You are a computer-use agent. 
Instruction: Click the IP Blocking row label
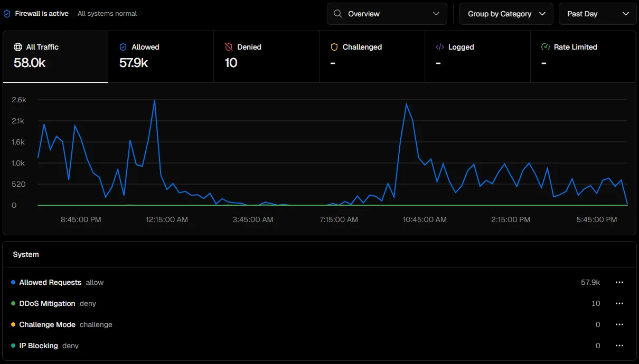pos(39,346)
